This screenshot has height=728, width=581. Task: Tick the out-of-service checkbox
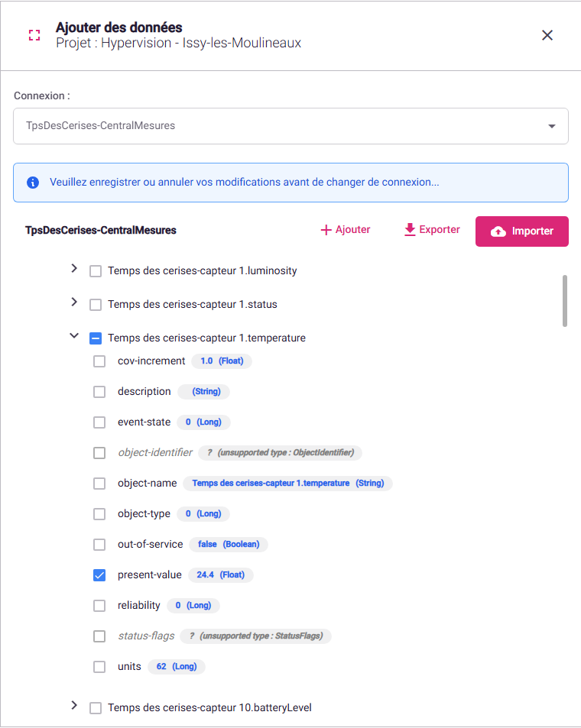click(99, 545)
